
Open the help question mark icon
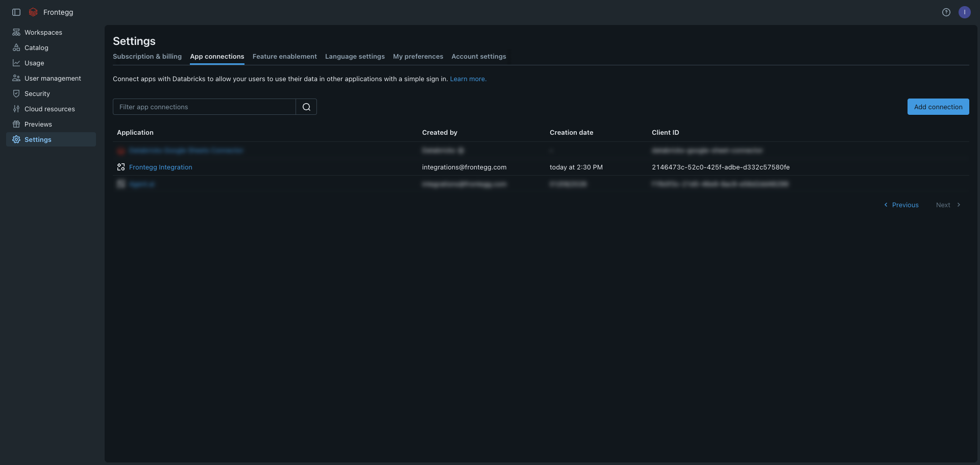(x=946, y=12)
